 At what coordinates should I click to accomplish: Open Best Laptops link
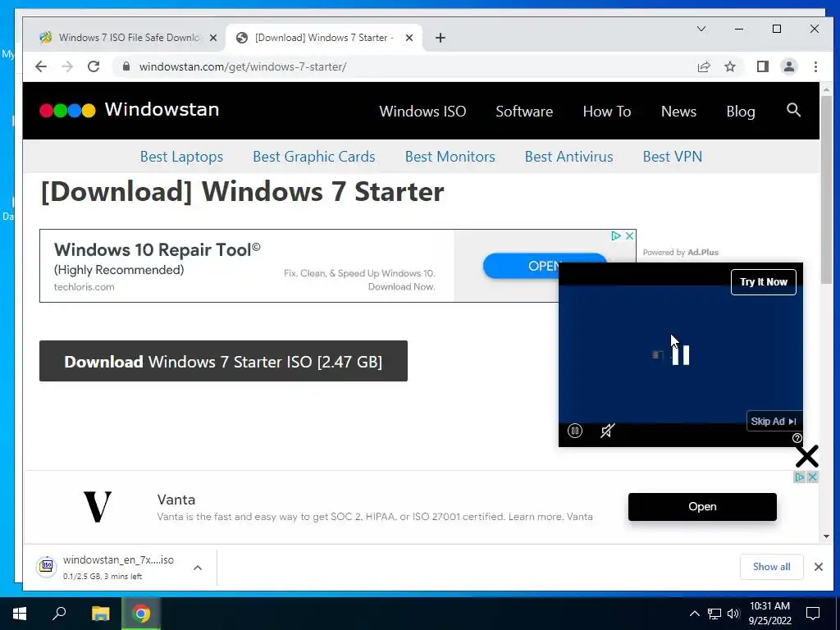click(181, 157)
